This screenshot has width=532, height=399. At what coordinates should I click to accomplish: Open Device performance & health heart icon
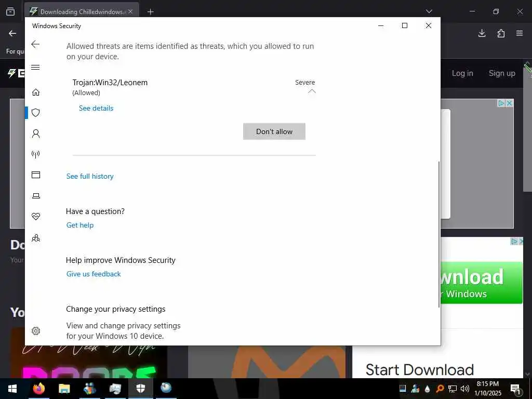click(x=36, y=217)
